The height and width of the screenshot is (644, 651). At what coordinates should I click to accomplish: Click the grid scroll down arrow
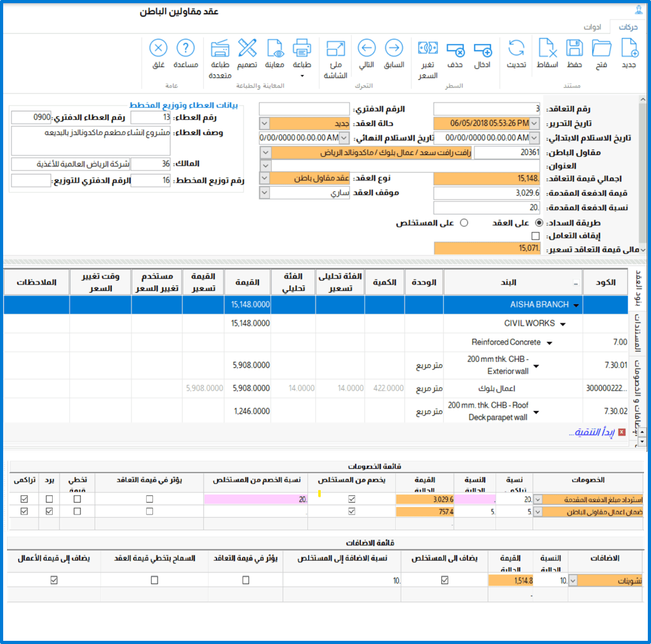click(642, 442)
